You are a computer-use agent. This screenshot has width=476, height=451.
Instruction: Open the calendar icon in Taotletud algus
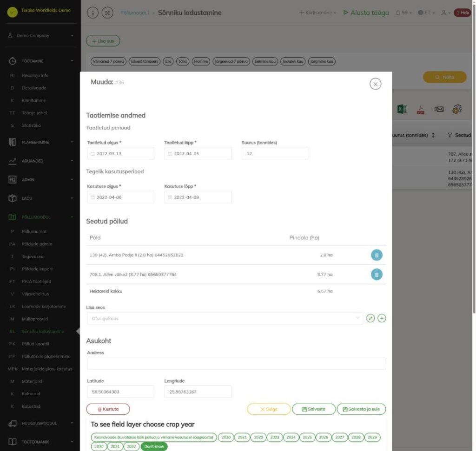(93, 154)
